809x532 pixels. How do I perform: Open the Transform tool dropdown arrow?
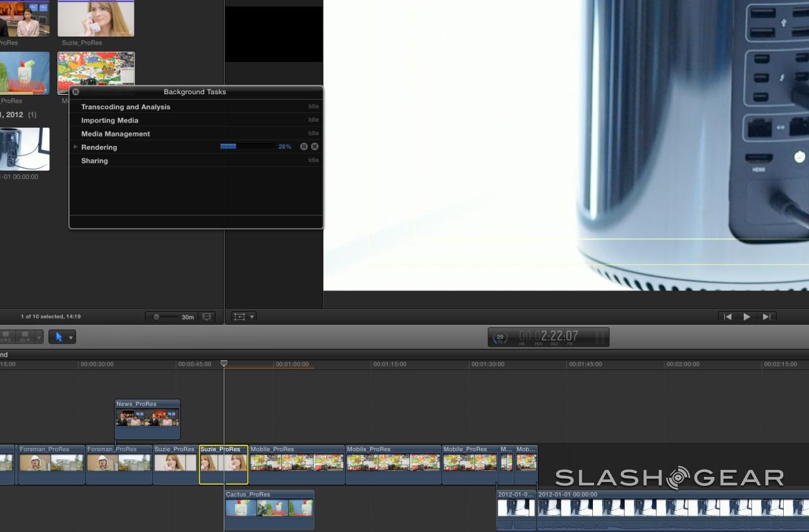point(252,317)
